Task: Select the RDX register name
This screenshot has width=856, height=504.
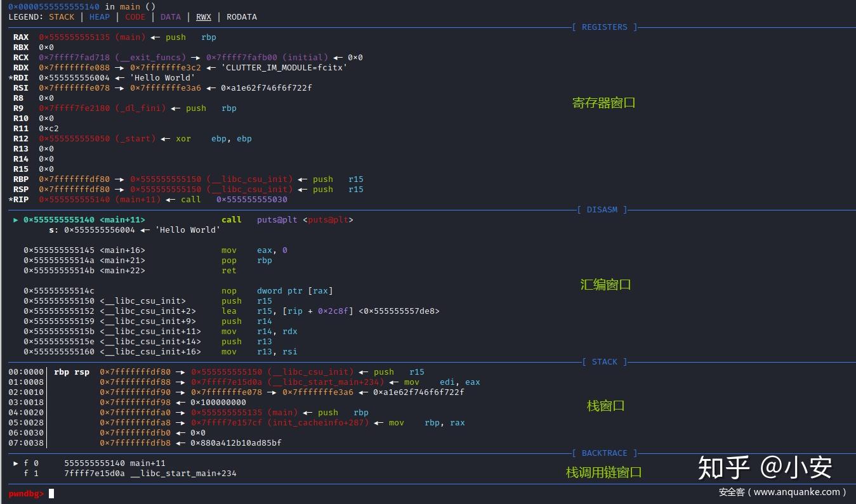Action: click(x=21, y=67)
